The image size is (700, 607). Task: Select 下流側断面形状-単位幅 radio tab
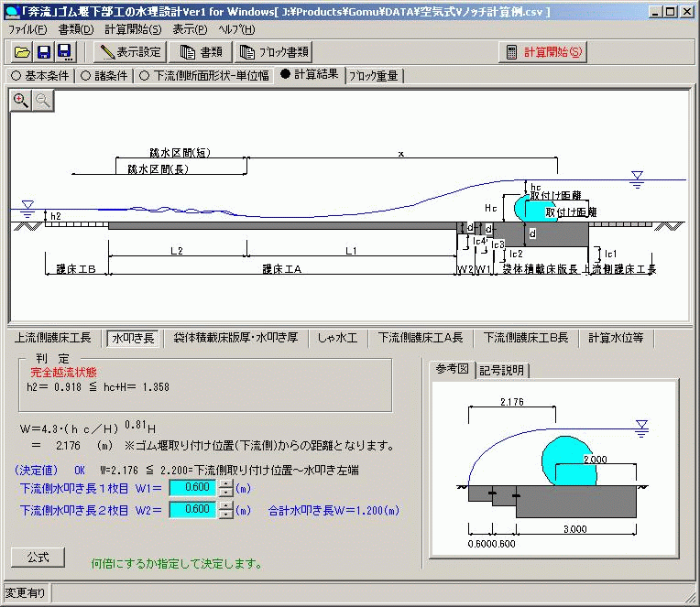204,75
